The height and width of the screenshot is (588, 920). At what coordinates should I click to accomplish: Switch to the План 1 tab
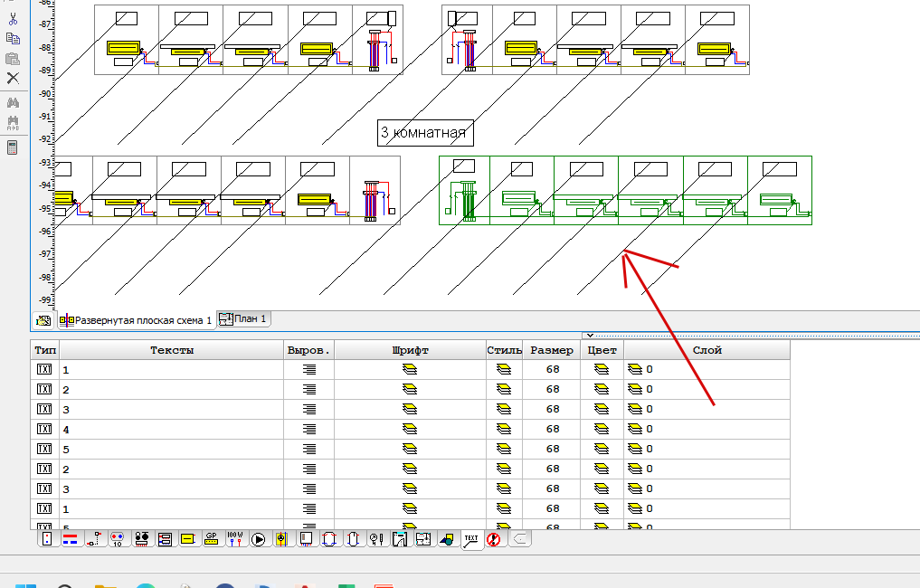[x=243, y=318]
